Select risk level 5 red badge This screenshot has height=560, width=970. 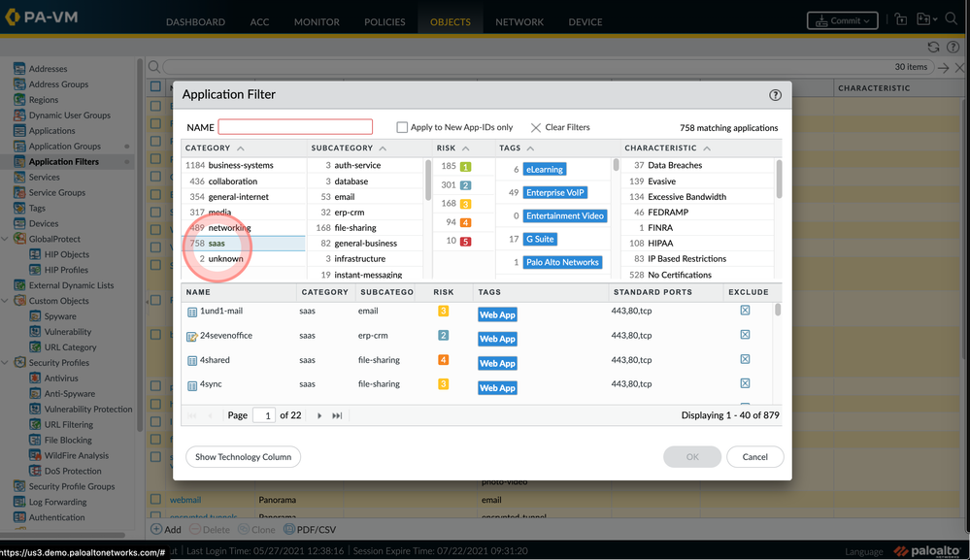pyautogui.click(x=464, y=241)
